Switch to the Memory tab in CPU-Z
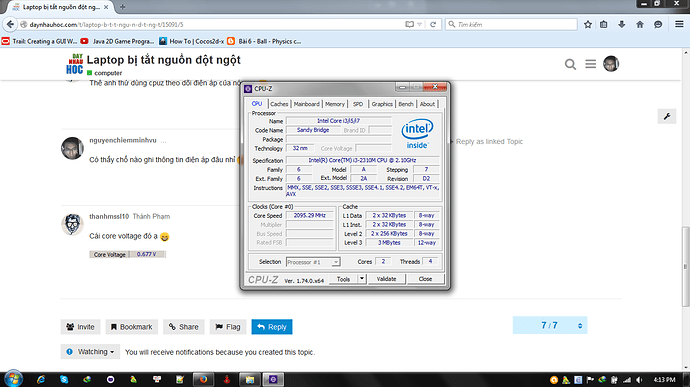The height and width of the screenshot is (387, 690). tap(334, 104)
